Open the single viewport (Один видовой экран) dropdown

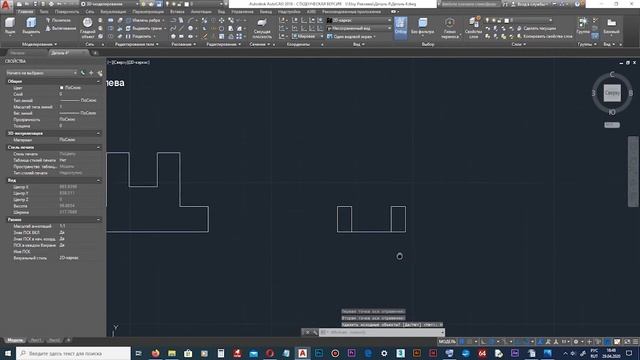tap(352, 36)
